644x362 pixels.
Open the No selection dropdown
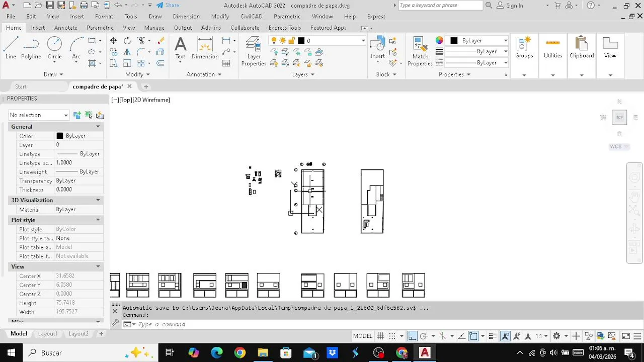click(39, 115)
